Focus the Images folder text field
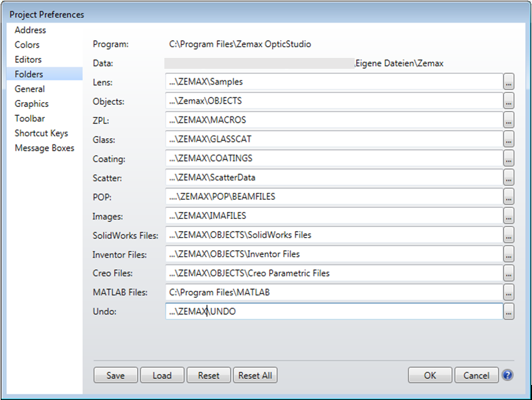Screen dimensions: 532x400 point(334,216)
